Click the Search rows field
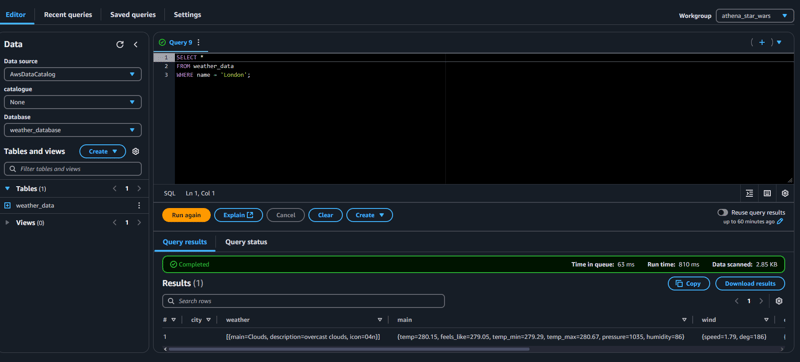Image resolution: width=800 pixels, height=362 pixels. coord(303,301)
